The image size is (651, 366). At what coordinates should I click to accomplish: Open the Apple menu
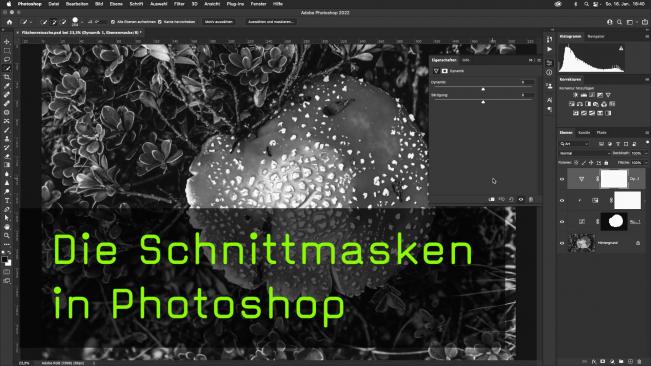[x=8, y=4]
